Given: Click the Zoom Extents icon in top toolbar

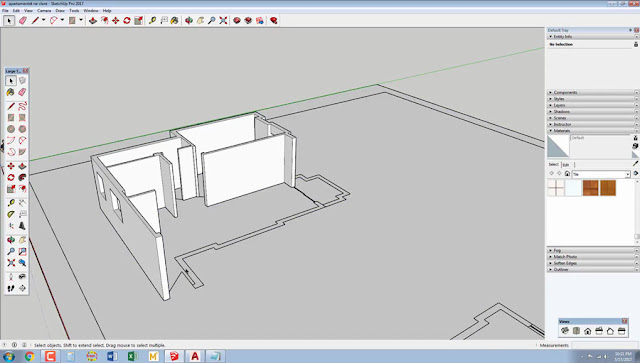Looking at the screenshot, I should (223, 20).
